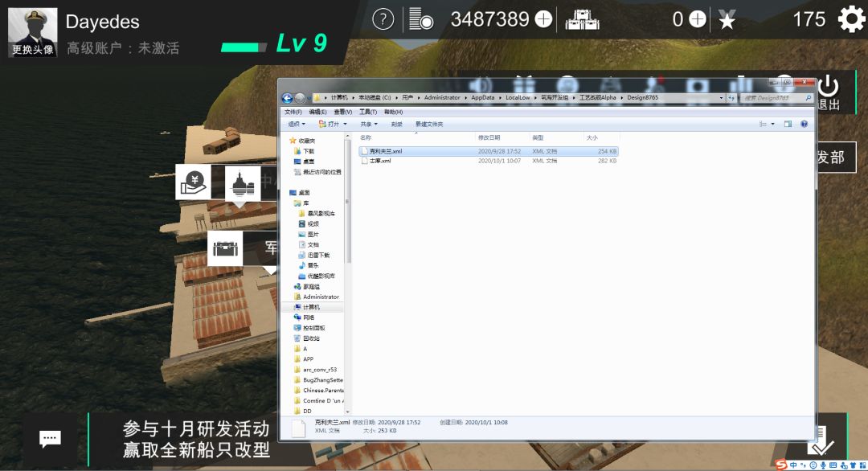Click the star icon next to 175

(727, 20)
